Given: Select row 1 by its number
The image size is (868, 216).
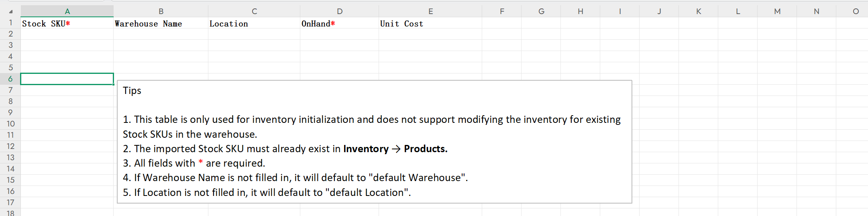Looking at the screenshot, I should (10, 23).
